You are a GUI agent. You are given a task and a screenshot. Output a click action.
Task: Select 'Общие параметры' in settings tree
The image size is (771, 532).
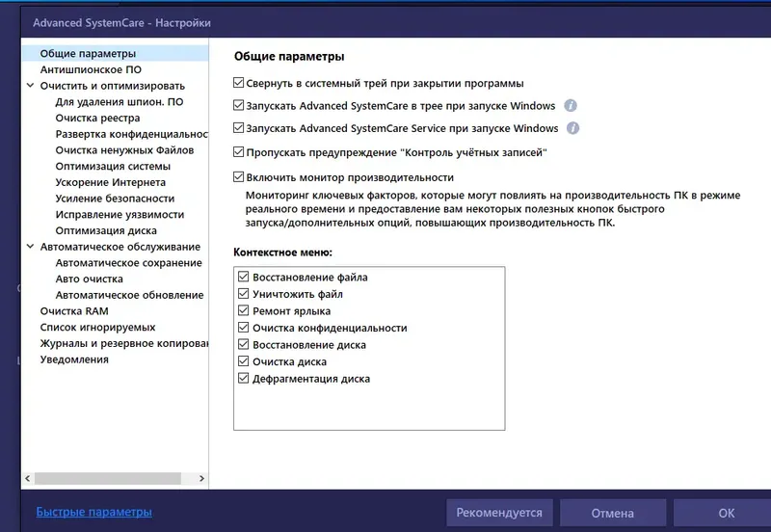coord(88,54)
